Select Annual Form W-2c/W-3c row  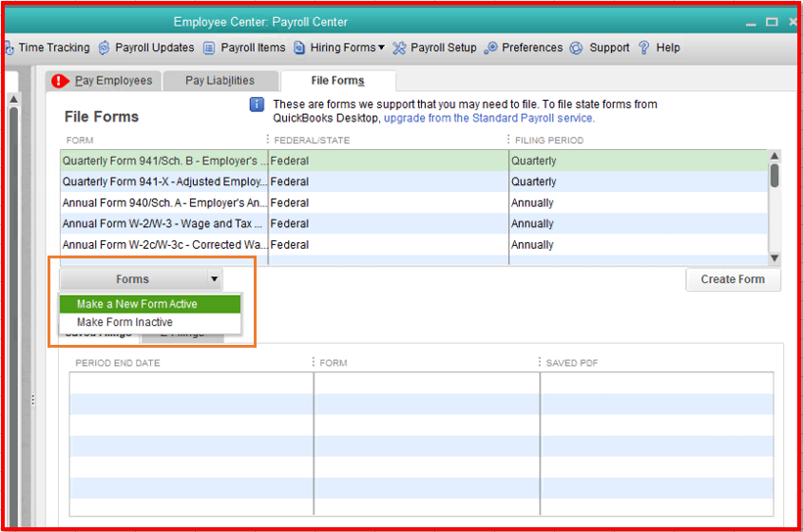(x=413, y=245)
